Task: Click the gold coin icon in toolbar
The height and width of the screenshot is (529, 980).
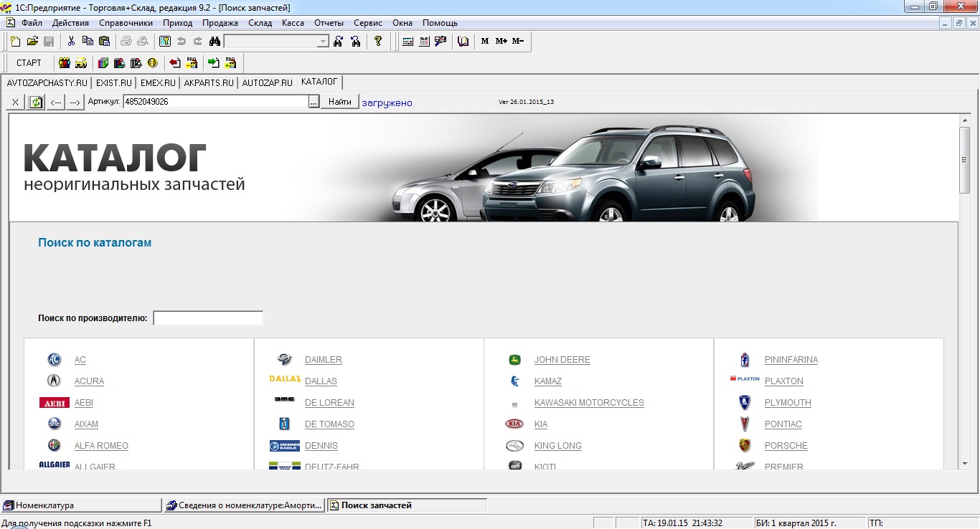Action: point(152,63)
